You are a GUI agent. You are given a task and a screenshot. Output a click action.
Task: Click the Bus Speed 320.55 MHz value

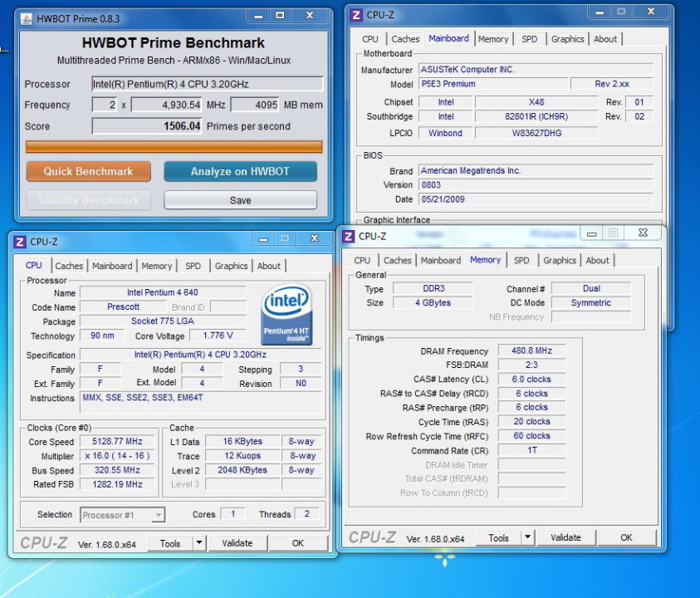point(117,470)
